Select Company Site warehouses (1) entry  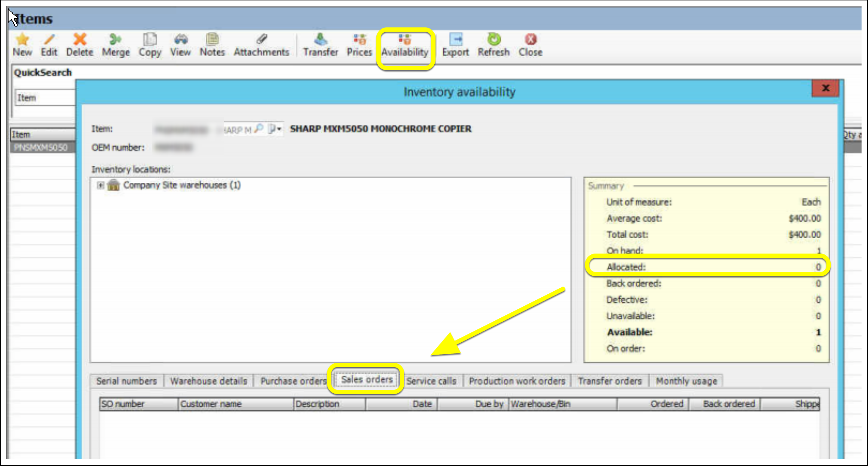coord(182,185)
